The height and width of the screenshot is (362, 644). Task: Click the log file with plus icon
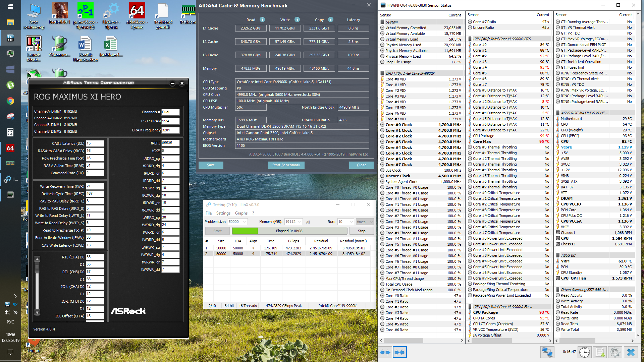coord(600,352)
